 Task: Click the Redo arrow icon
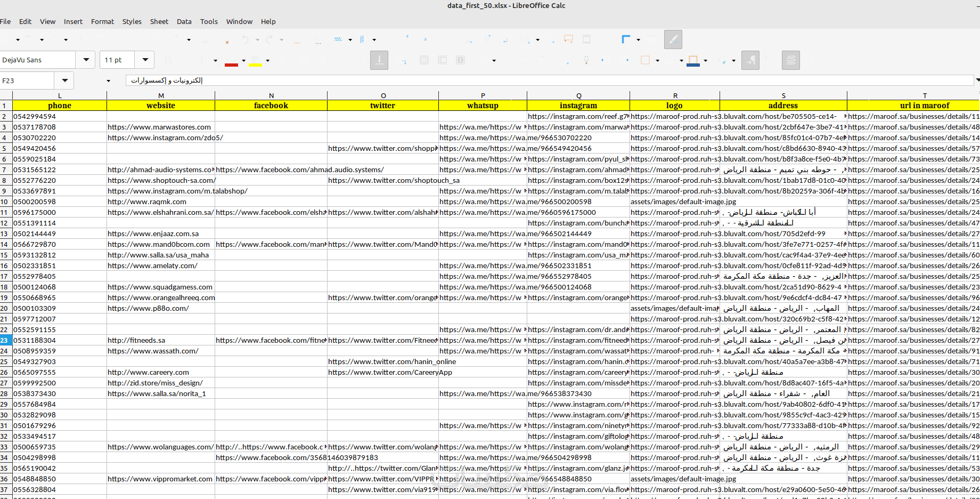click(x=269, y=39)
